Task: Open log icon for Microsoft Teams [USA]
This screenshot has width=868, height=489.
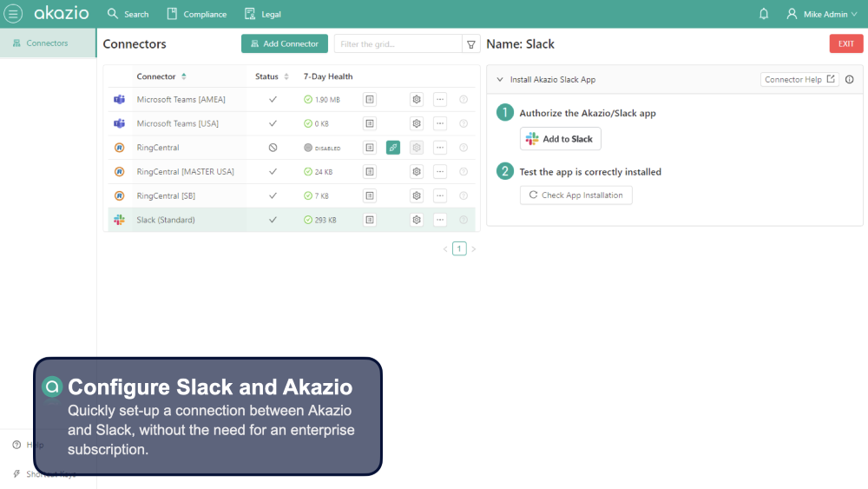Action: click(370, 123)
